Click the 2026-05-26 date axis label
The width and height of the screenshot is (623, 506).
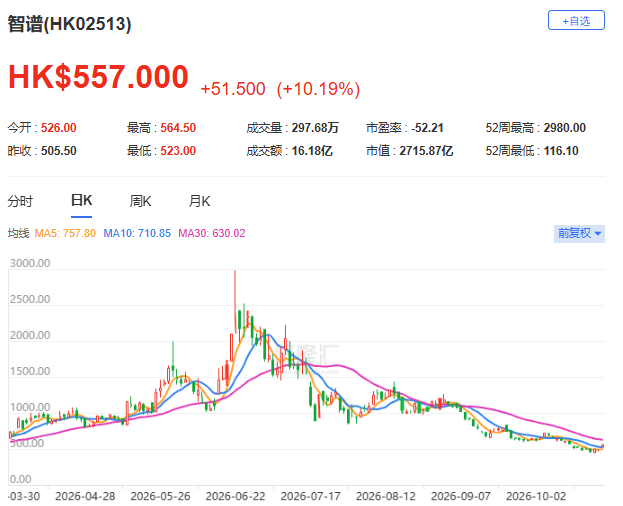[x=161, y=496]
